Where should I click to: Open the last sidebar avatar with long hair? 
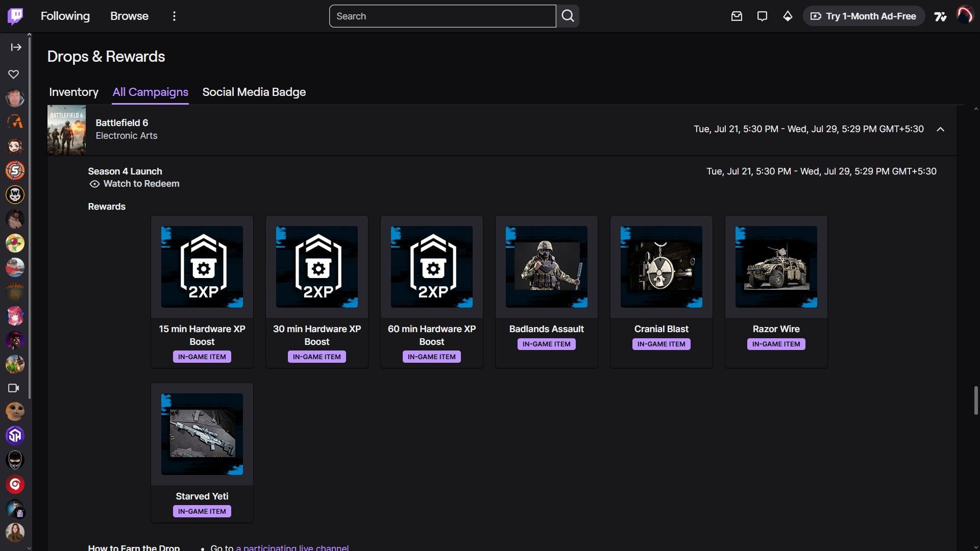(x=15, y=533)
